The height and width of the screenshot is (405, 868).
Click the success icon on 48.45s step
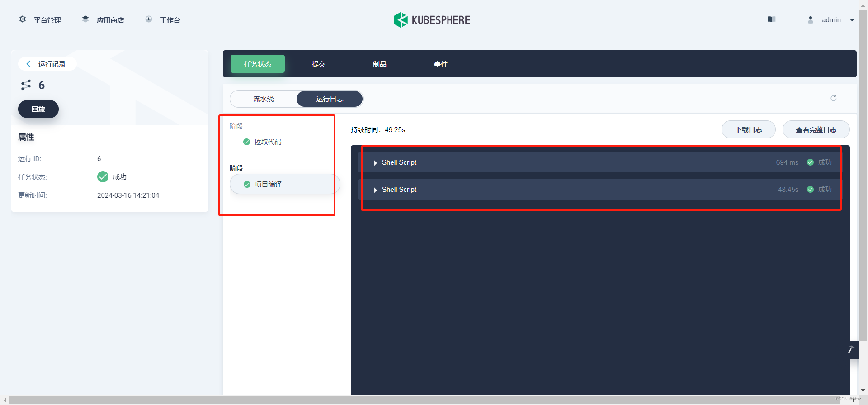pyautogui.click(x=810, y=190)
